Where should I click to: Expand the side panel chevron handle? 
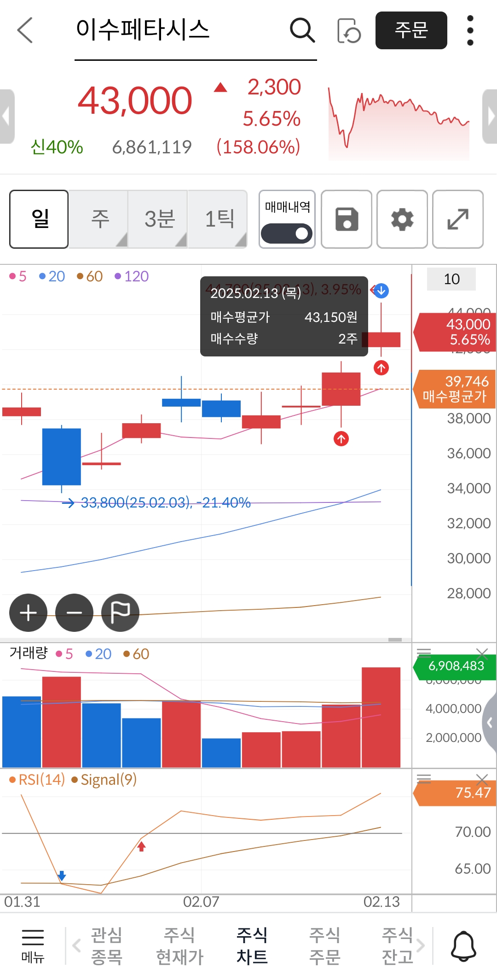[x=490, y=723]
